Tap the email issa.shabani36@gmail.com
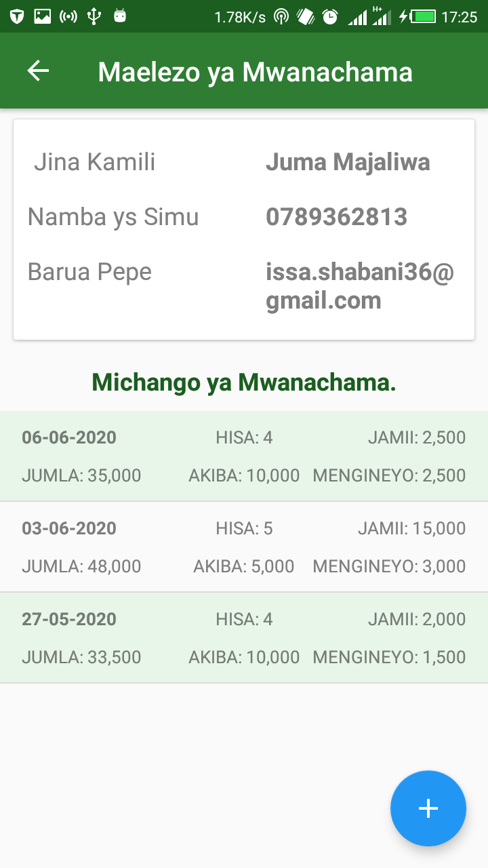 pos(359,285)
